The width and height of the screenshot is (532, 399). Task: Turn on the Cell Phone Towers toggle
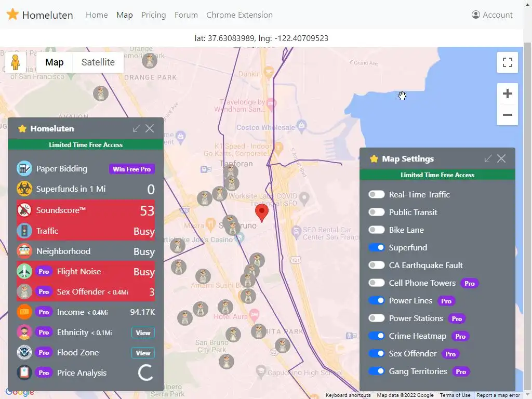pos(376,283)
